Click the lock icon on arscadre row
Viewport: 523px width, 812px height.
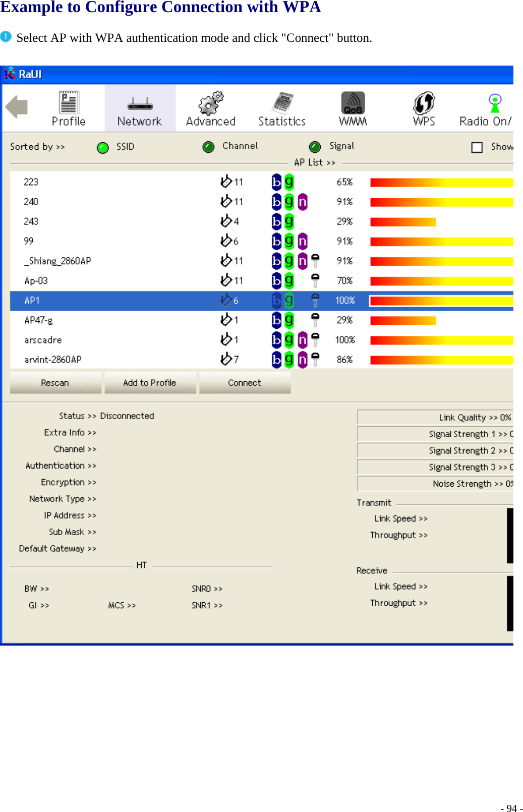point(315,340)
